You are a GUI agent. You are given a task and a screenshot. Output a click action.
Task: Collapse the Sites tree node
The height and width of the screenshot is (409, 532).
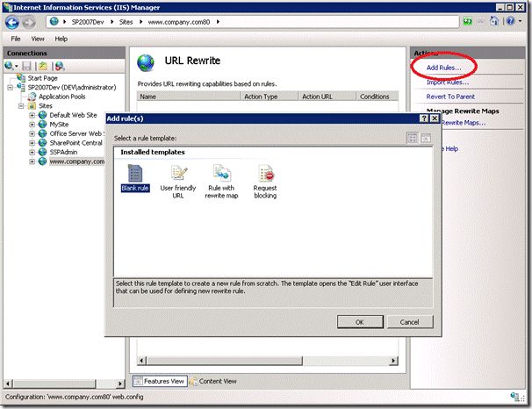point(21,106)
